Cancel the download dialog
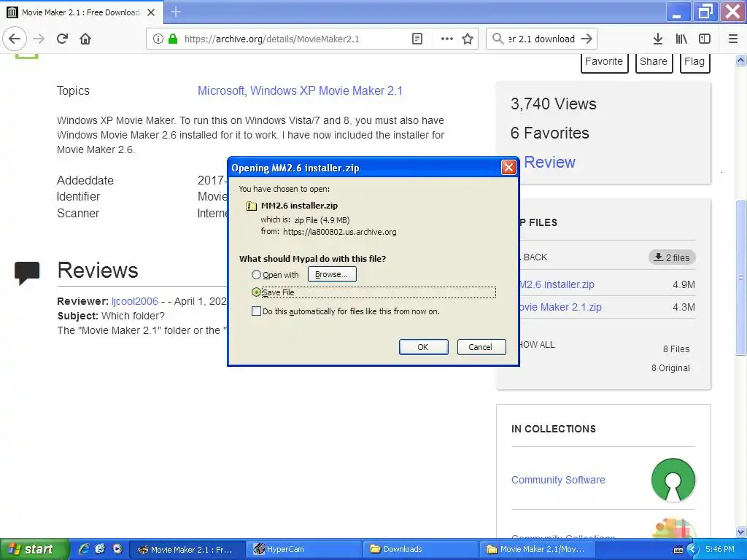The image size is (747, 560). (x=481, y=347)
